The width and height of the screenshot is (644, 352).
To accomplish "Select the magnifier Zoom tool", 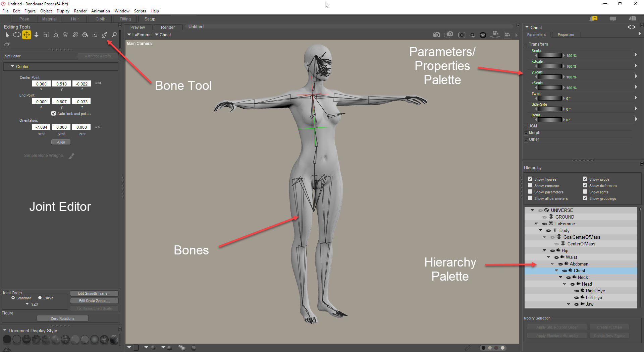I will (114, 35).
